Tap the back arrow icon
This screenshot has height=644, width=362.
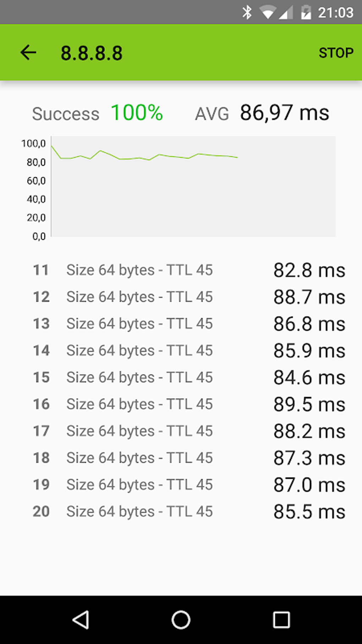(28, 53)
